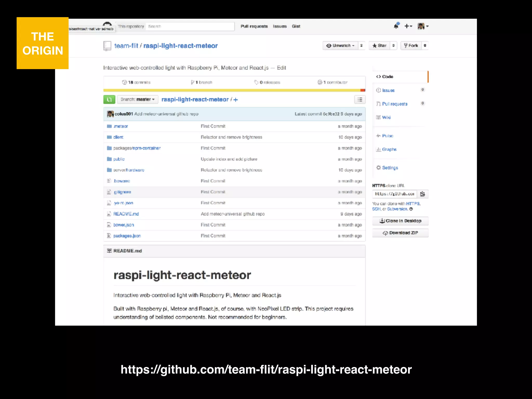The height and width of the screenshot is (399, 532).
Task: Open the client folder
Action: pos(118,137)
